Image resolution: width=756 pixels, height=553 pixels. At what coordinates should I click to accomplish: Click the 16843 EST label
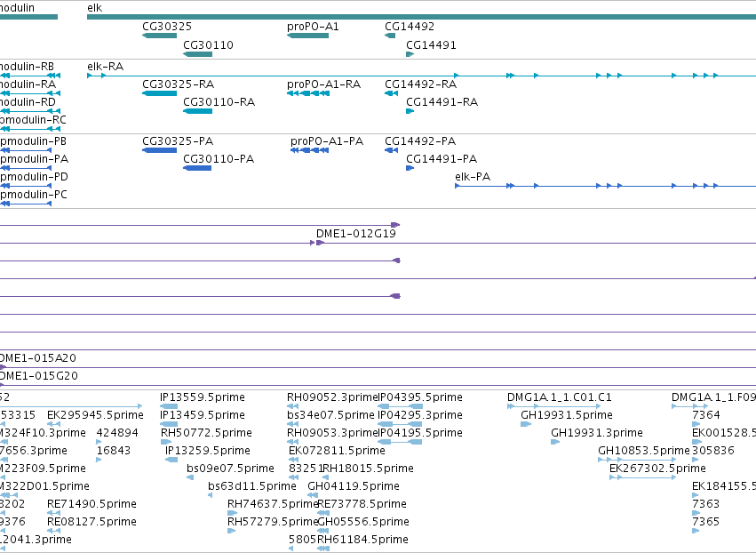114,451
